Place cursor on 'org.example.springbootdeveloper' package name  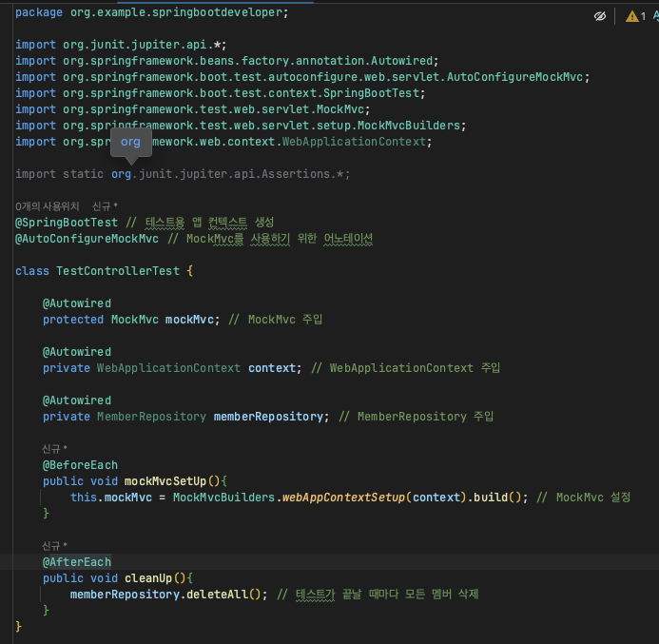(176, 12)
